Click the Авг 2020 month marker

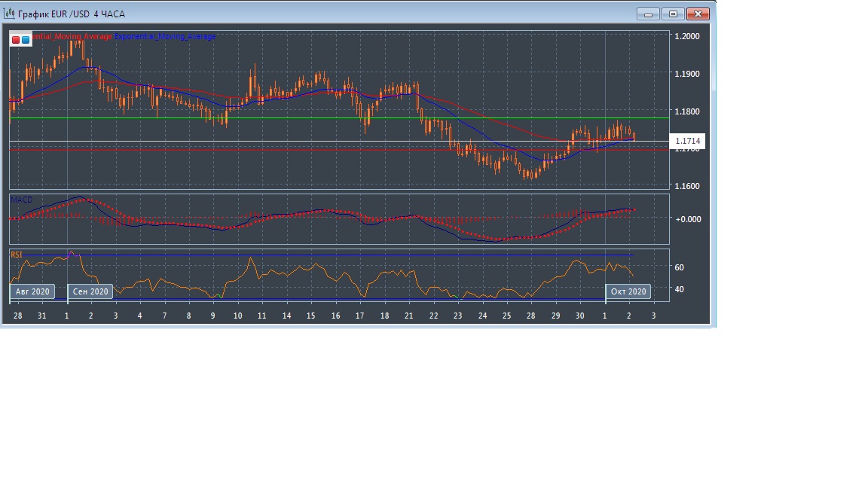[32, 291]
